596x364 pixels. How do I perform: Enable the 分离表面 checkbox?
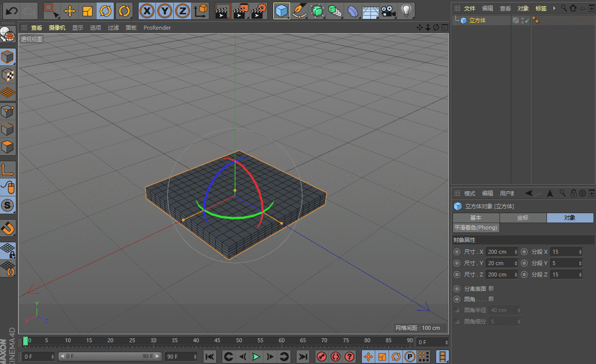coord(491,288)
